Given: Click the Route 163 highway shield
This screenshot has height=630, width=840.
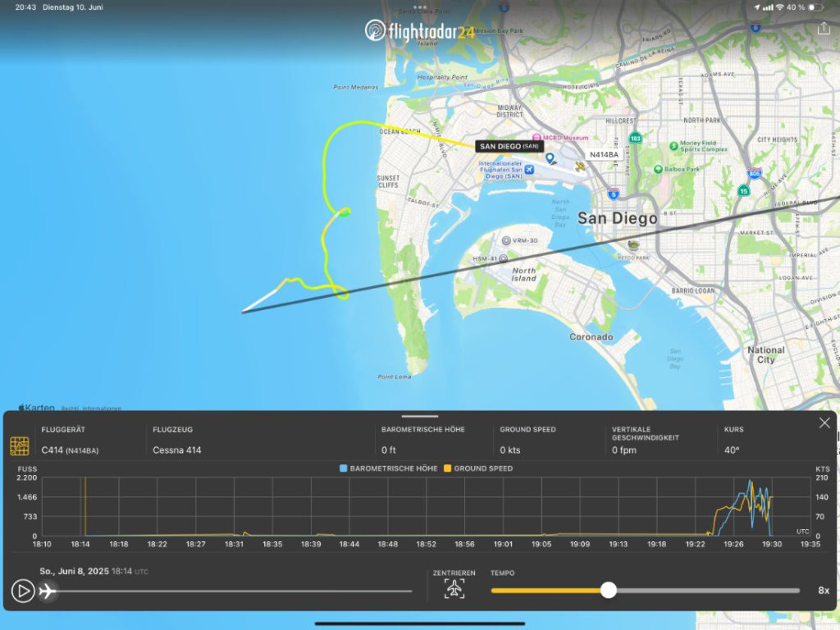Looking at the screenshot, I should (635, 138).
